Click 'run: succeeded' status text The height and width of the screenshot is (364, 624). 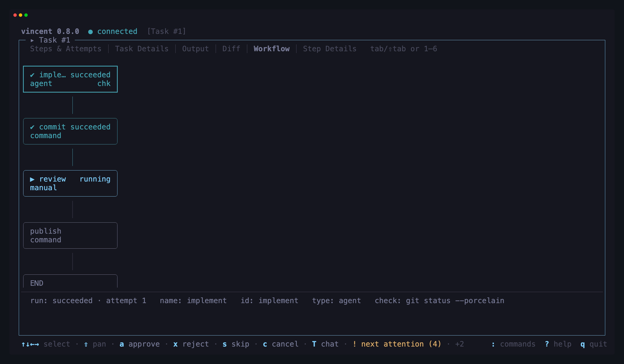click(61, 301)
